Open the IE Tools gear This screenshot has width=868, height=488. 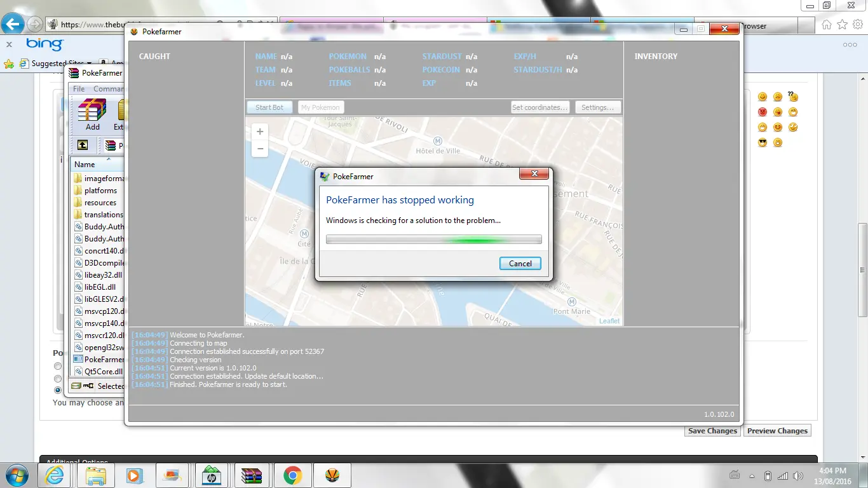pos(857,24)
